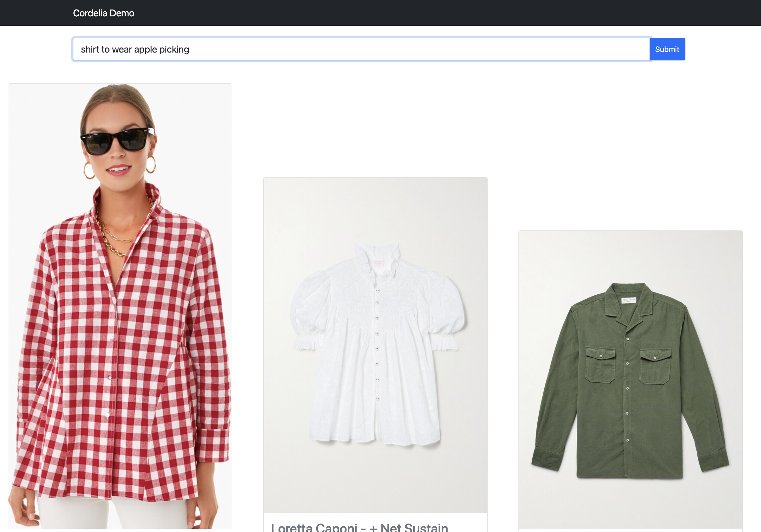Click the Cordelia Demo brand in the navbar
This screenshot has width=761, height=532.
point(104,13)
